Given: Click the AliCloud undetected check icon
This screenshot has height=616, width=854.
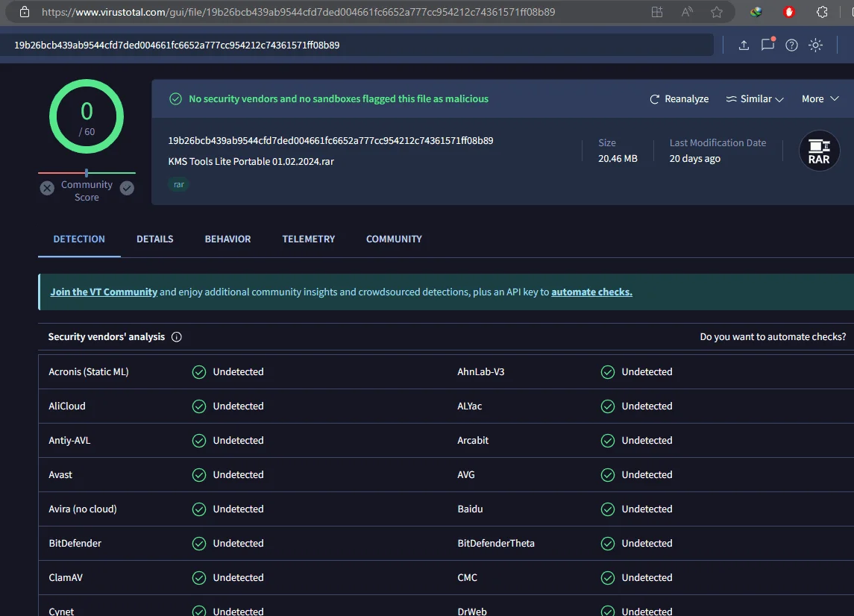Looking at the screenshot, I should [x=199, y=406].
